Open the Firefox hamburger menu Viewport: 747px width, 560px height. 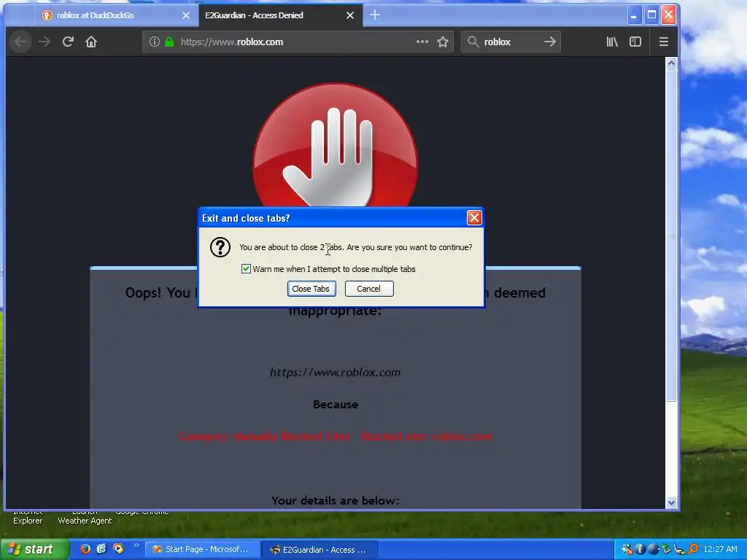tap(664, 42)
